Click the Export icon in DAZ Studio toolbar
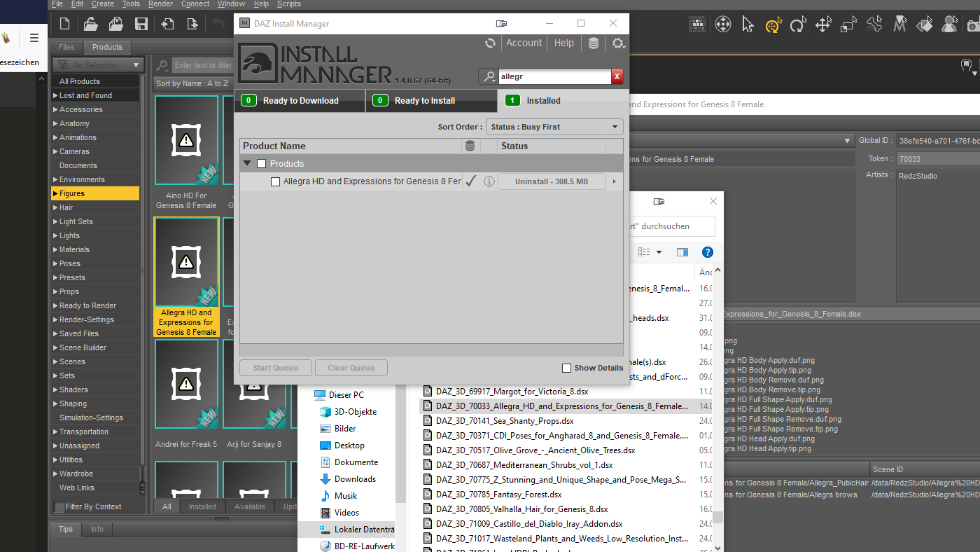Image resolution: width=980 pixels, height=552 pixels. pos(192,25)
